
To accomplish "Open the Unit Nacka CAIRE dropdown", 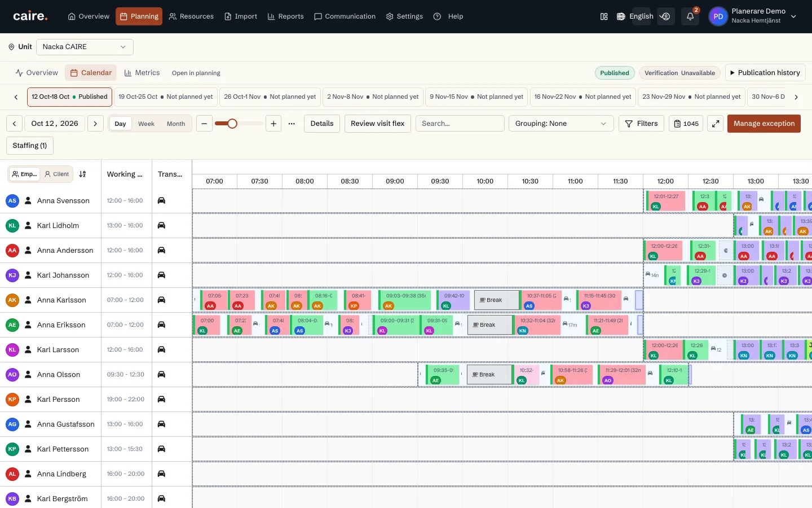I will point(85,47).
